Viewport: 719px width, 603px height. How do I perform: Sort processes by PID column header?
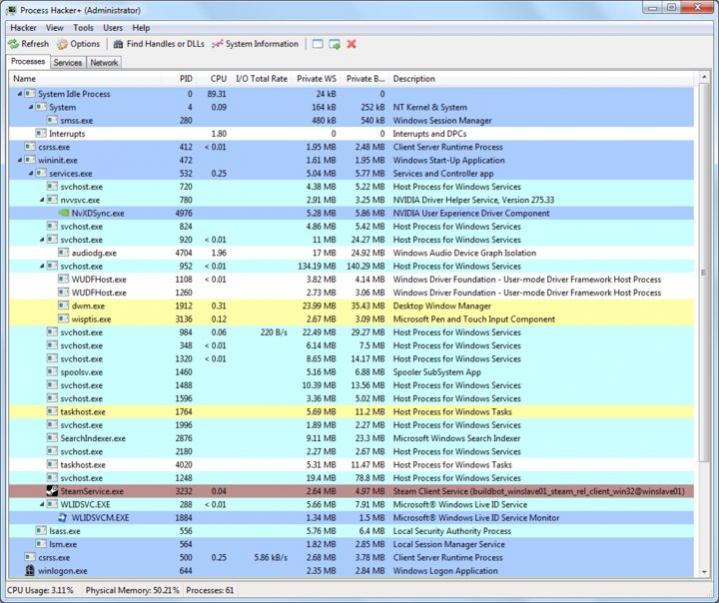pos(186,78)
